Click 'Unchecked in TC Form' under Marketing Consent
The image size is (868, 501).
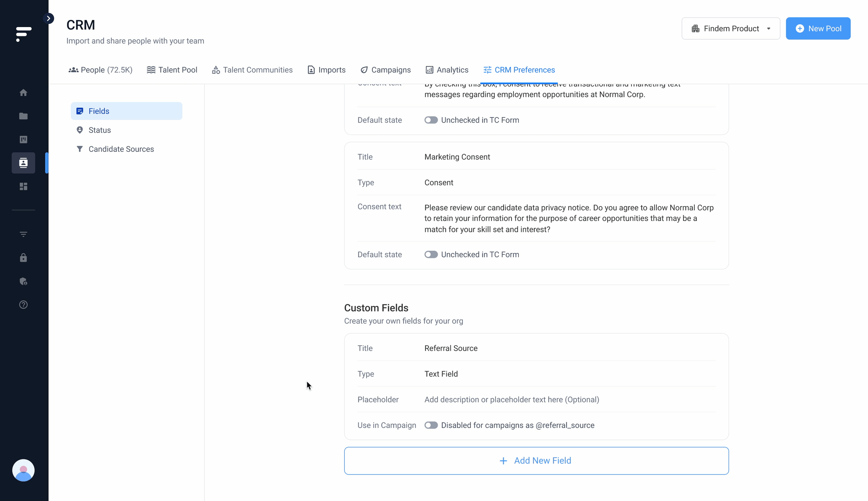click(x=480, y=254)
